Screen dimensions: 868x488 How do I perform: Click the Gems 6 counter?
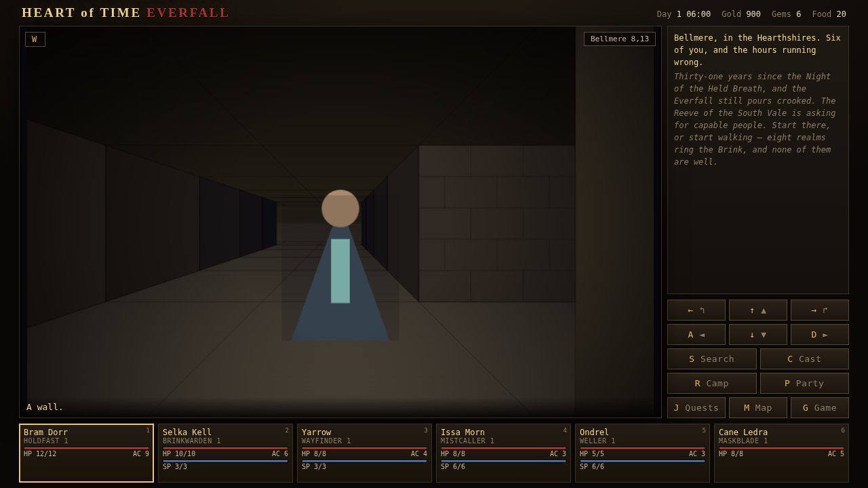[786, 14]
